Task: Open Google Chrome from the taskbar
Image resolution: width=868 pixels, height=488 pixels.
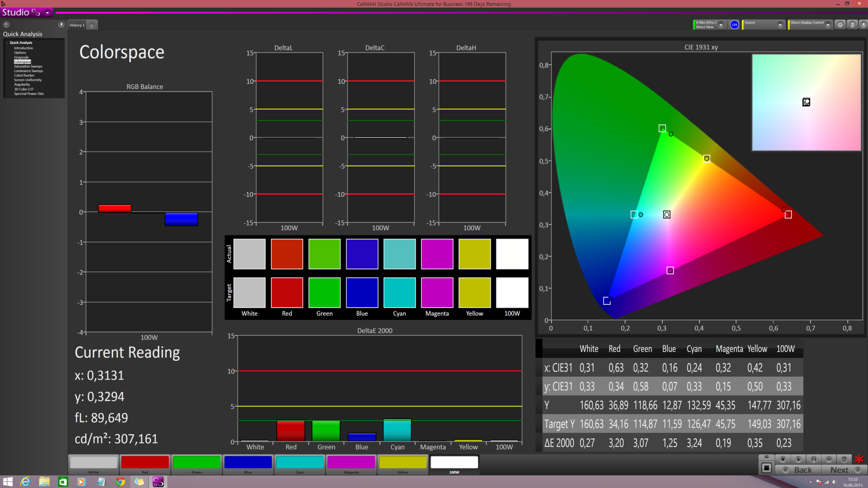Action: (x=120, y=482)
